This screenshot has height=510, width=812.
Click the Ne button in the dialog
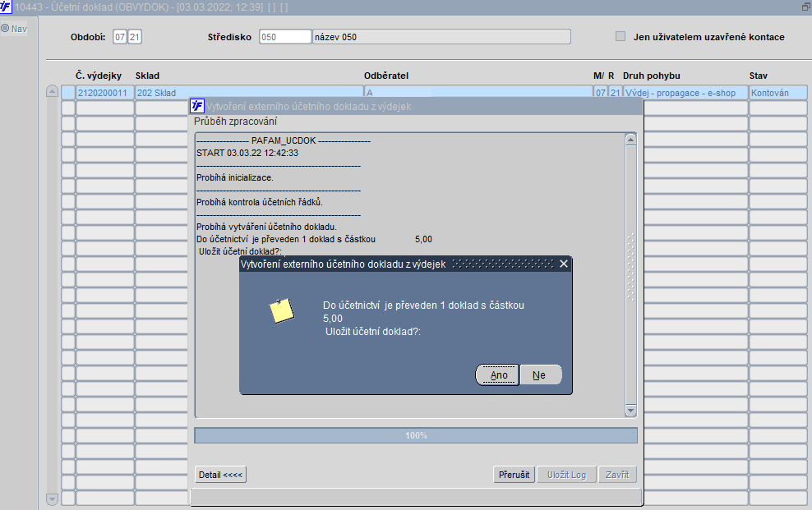(x=540, y=375)
